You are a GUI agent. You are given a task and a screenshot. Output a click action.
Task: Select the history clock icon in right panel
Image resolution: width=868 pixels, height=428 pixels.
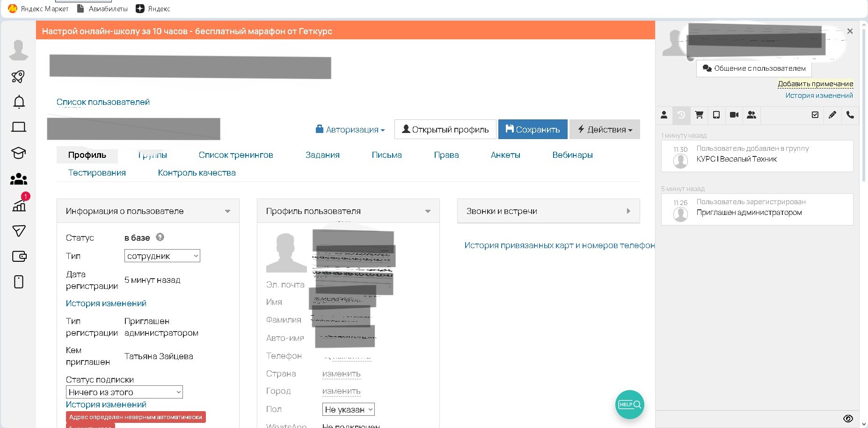click(x=681, y=115)
